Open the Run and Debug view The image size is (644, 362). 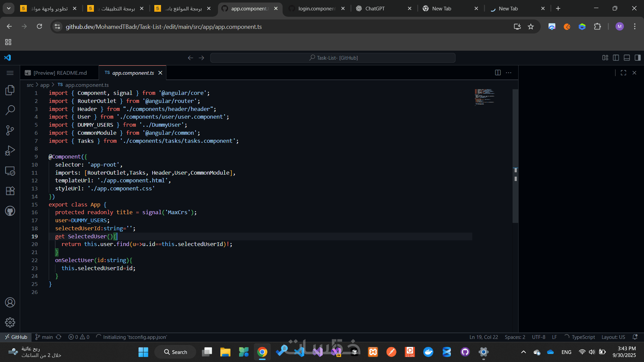coord(10,150)
